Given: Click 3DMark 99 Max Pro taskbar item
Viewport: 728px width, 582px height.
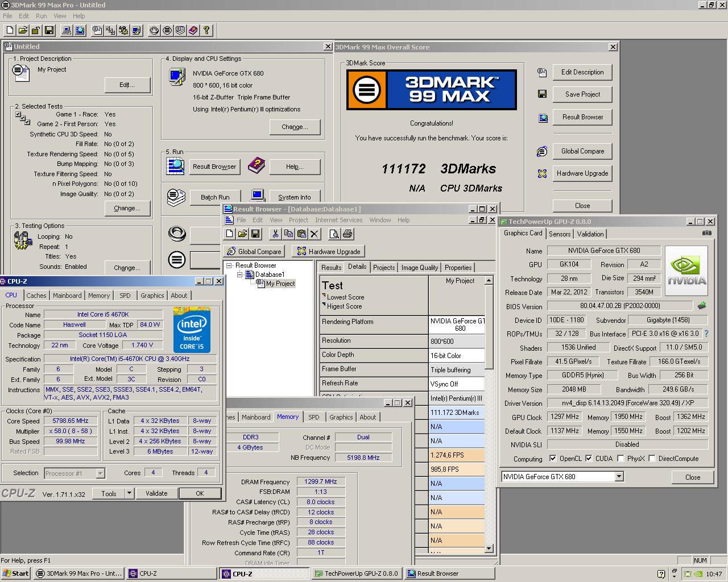Looking at the screenshot, I should [78, 573].
